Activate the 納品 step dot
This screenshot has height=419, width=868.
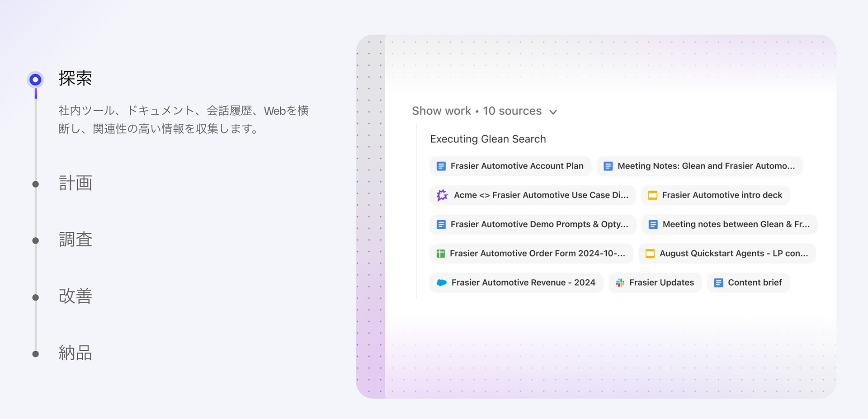pyautogui.click(x=35, y=353)
